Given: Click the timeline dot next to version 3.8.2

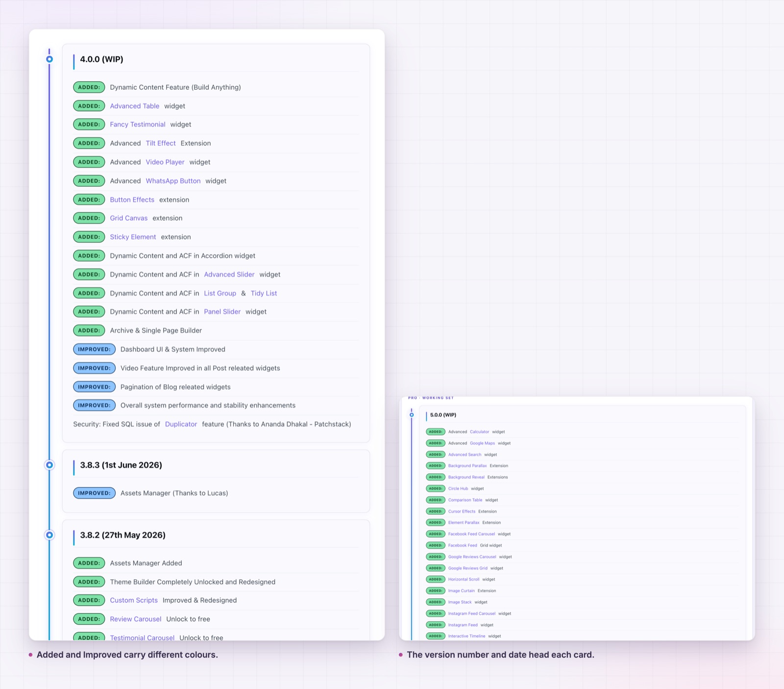Looking at the screenshot, I should tap(49, 535).
